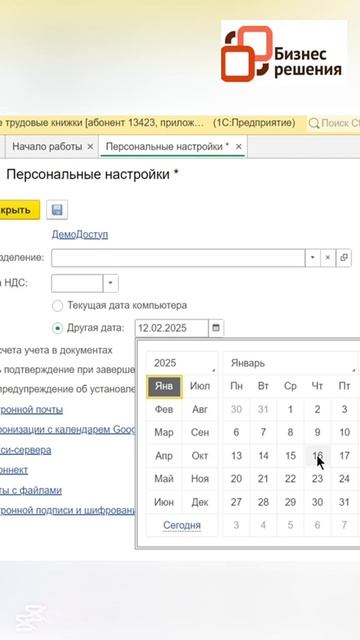Pick January 10 in the calendar
This screenshot has height=640, width=360.
point(345,432)
